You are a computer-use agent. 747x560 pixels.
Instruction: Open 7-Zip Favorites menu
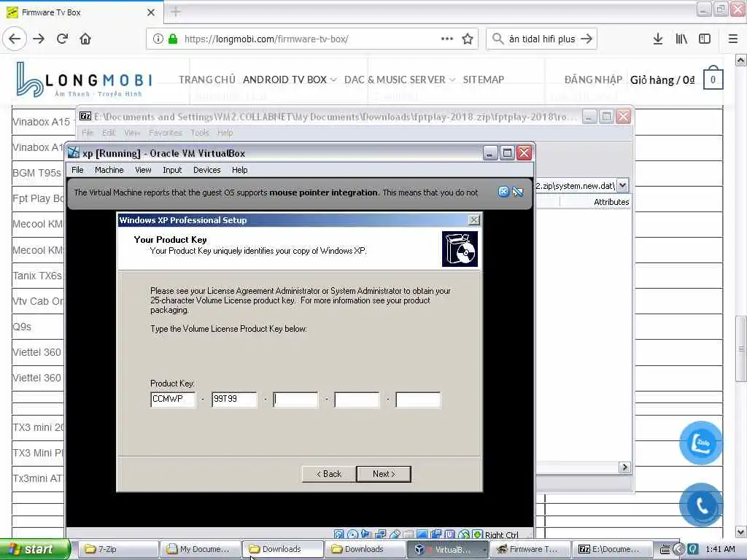tap(166, 133)
